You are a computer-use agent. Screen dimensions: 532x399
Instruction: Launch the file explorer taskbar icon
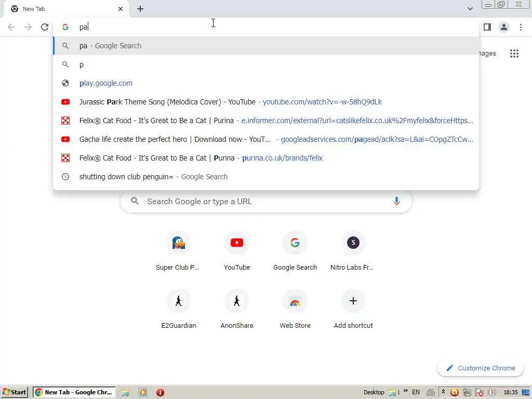tap(125, 393)
